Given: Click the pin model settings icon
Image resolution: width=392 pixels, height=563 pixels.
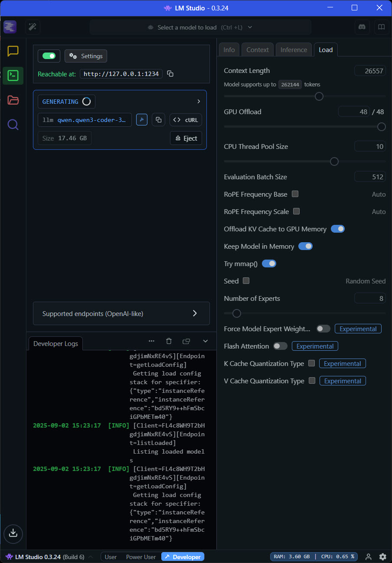Looking at the screenshot, I should tap(142, 120).
